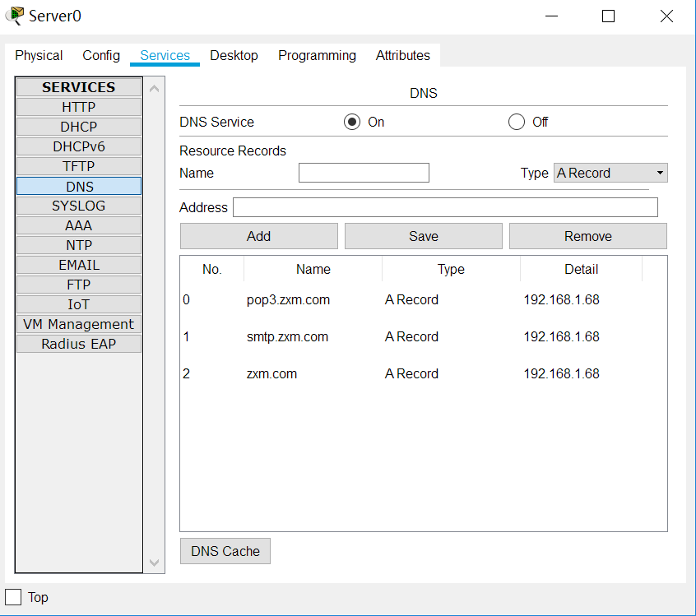Open the EMAIL service
Screen dimensions: 696x616
coord(79,265)
